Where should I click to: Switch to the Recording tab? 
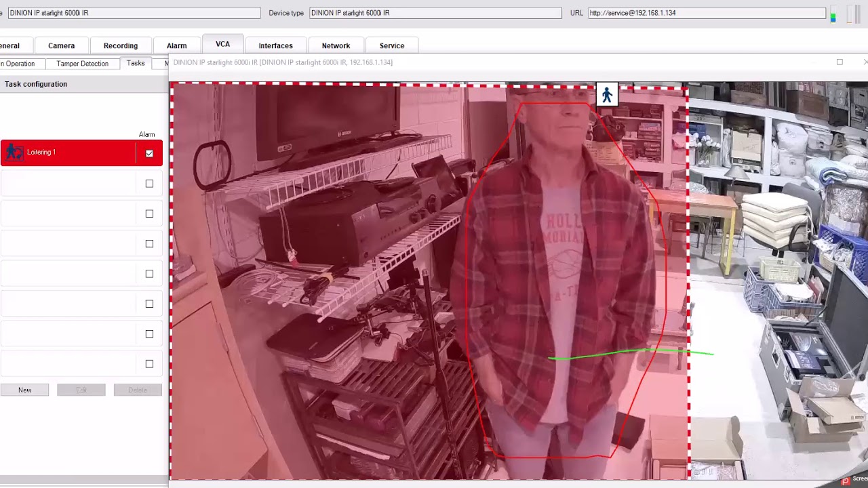(121, 45)
